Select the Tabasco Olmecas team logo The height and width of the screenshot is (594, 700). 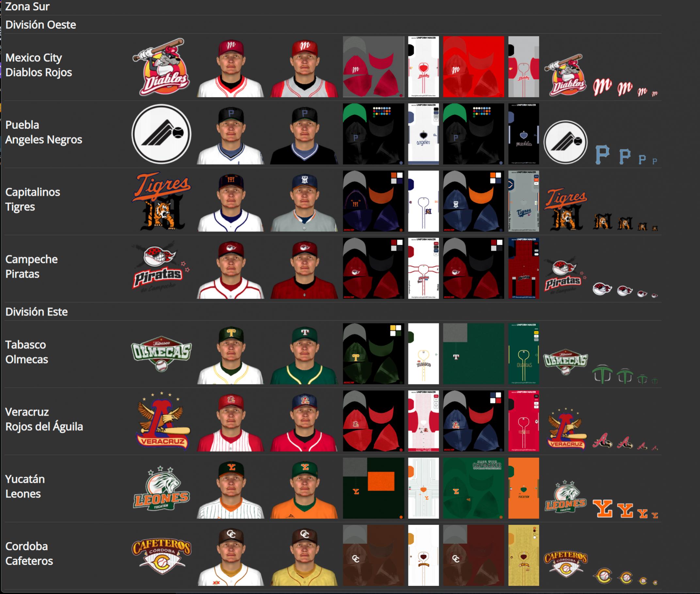pos(161,353)
